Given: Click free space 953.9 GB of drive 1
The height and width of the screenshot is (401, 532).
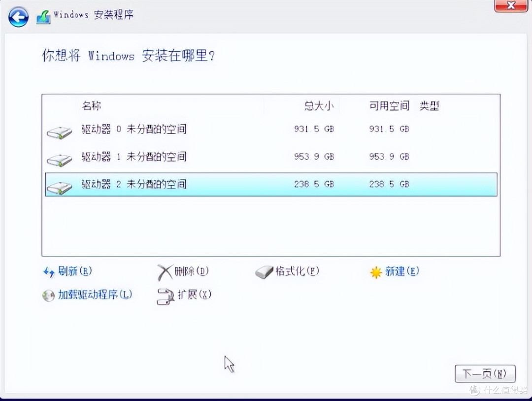Looking at the screenshot, I should [x=389, y=157].
